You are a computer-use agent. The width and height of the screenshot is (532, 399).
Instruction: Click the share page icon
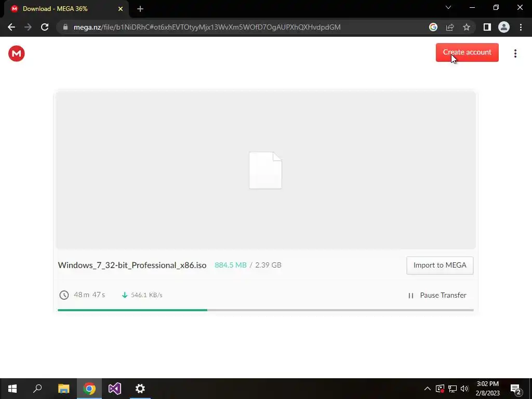450,27
